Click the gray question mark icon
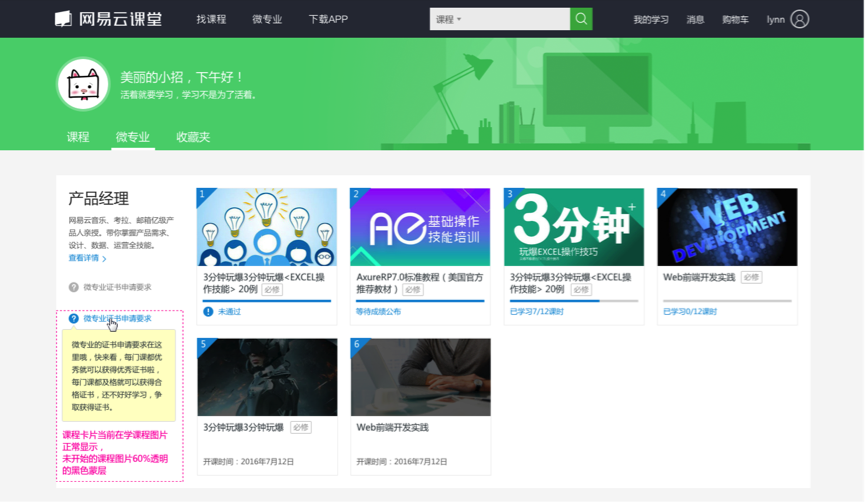 [73, 287]
